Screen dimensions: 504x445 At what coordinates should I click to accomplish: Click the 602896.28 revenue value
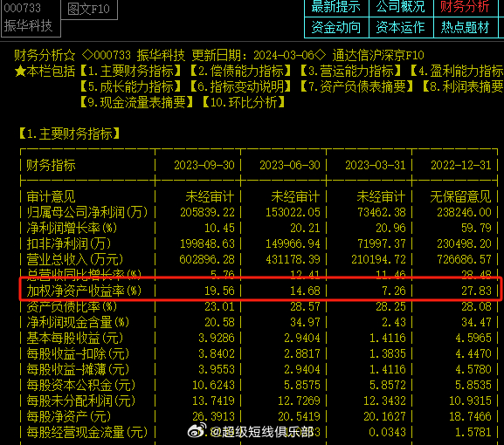pyautogui.click(x=207, y=259)
